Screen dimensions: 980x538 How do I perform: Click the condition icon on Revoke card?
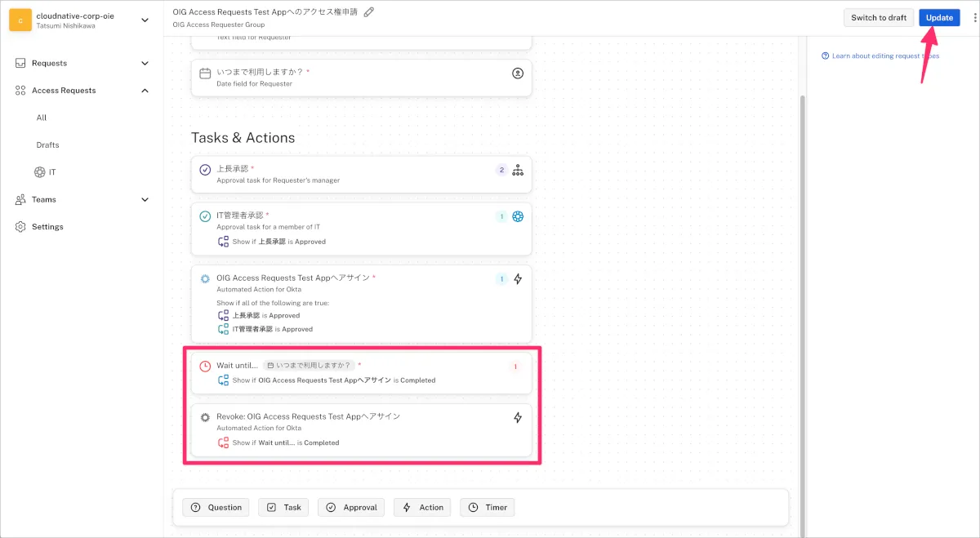[223, 442]
